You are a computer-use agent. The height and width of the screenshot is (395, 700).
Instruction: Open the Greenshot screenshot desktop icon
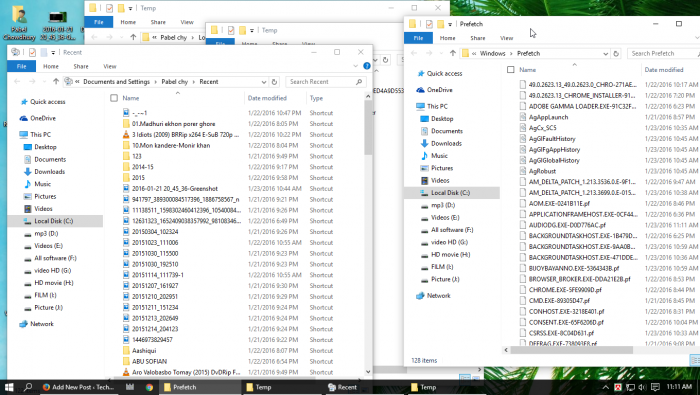57,25
